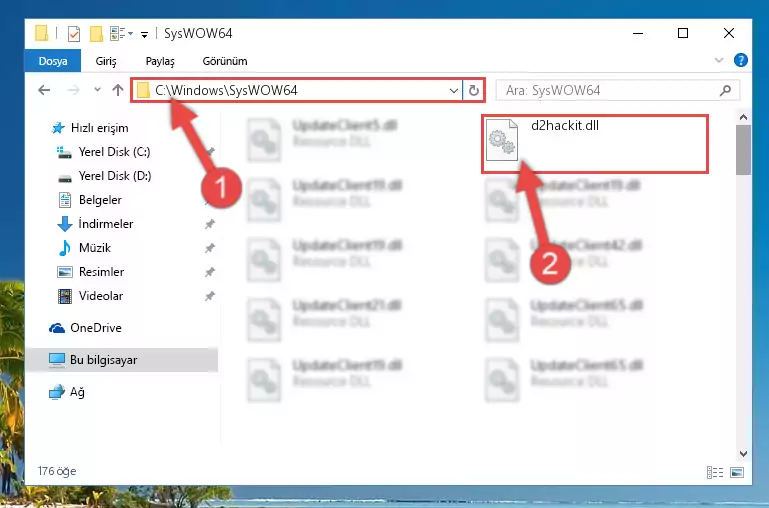Click the pin icon next to Videolar
Image resolution: width=769 pixels, height=508 pixels.
pyautogui.click(x=209, y=296)
